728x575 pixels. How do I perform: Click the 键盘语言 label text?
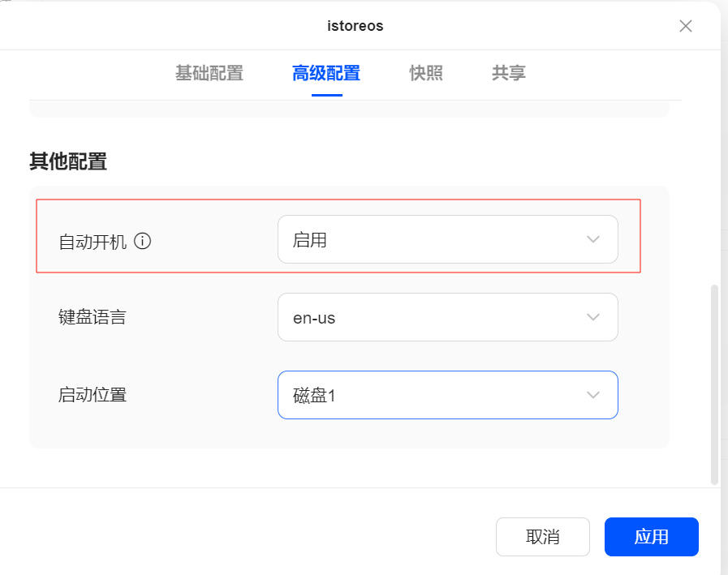[93, 317]
